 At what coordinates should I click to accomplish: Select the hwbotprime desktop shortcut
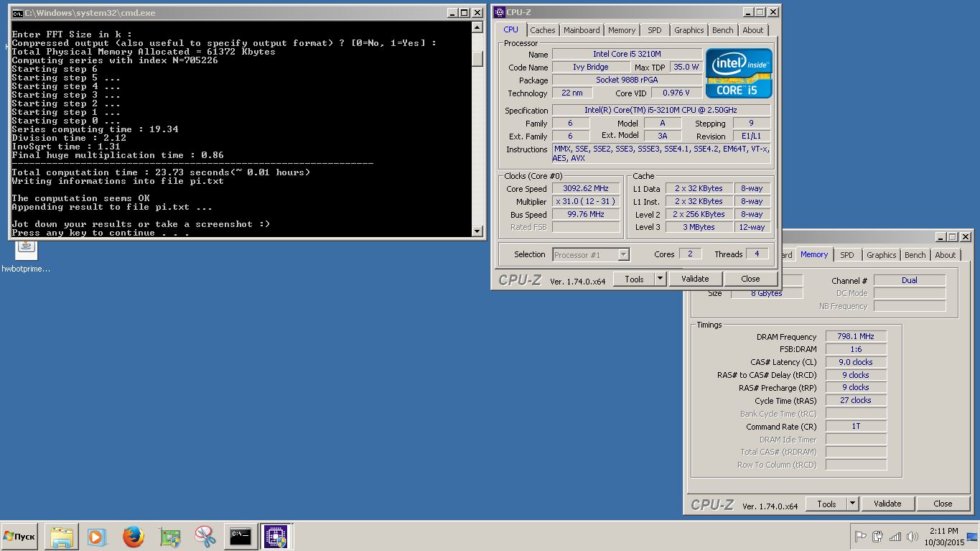pos(27,257)
